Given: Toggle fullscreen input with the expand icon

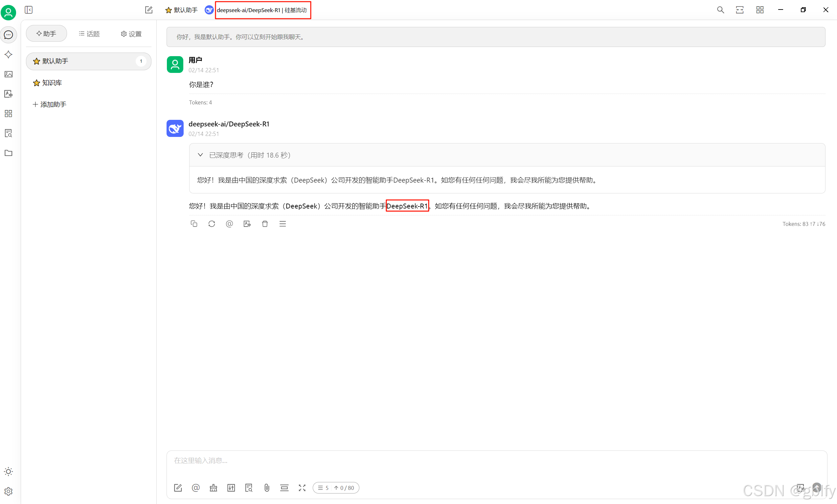Looking at the screenshot, I should point(302,488).
